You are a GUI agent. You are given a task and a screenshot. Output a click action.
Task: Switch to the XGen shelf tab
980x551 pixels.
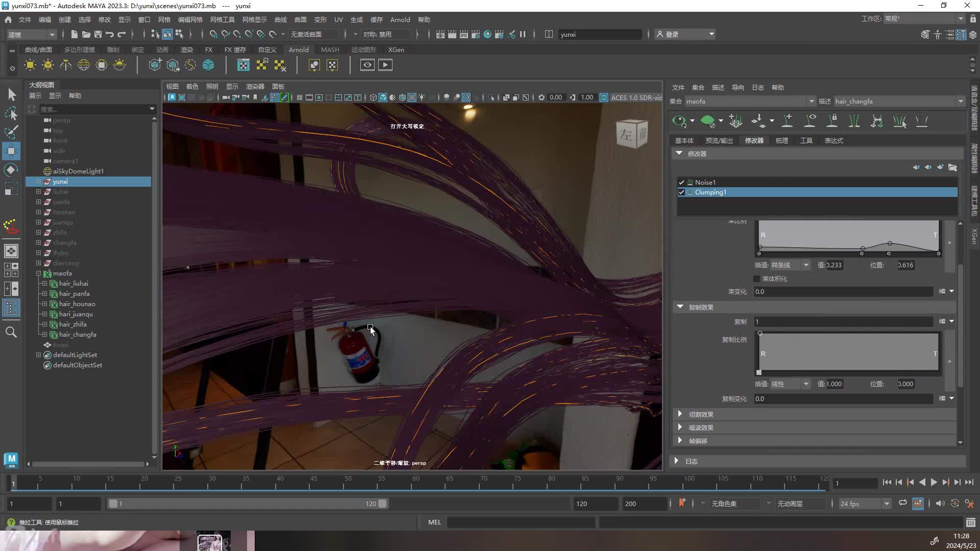[x=396, y=49]
